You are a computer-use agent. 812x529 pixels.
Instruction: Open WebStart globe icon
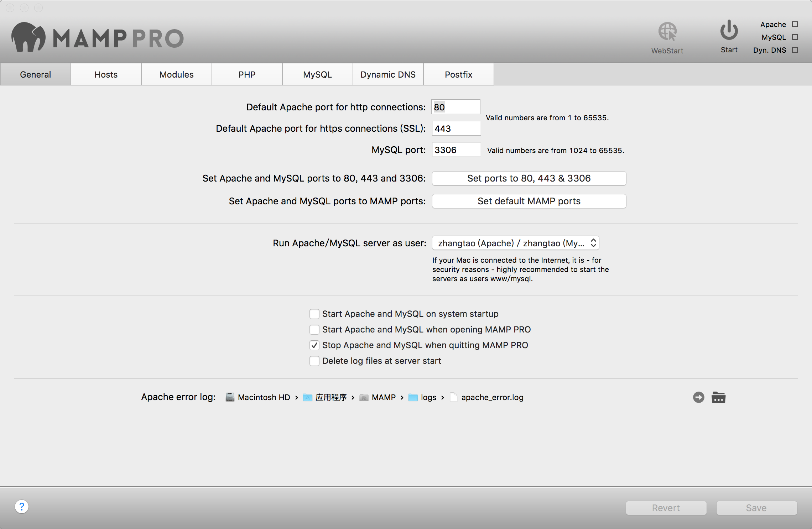[x=667, y=32]
